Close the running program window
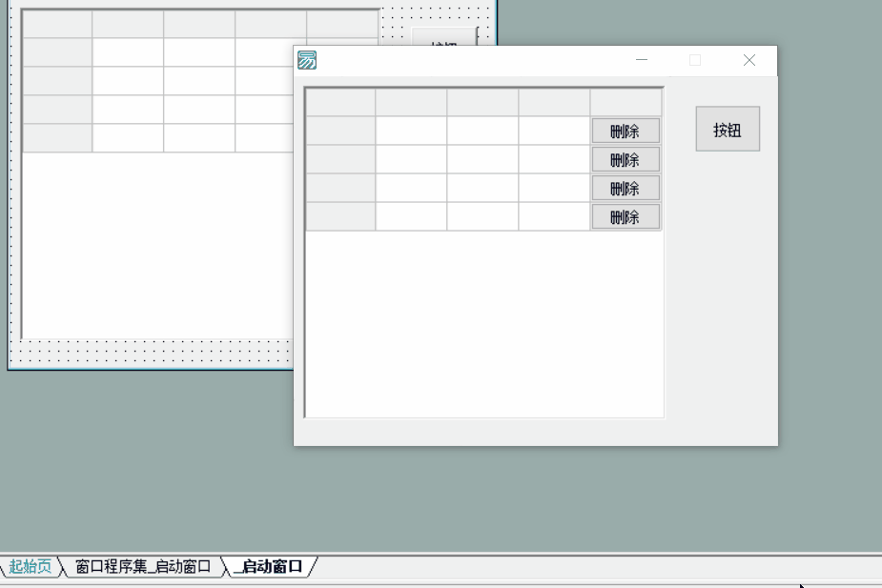 [749, 60]
